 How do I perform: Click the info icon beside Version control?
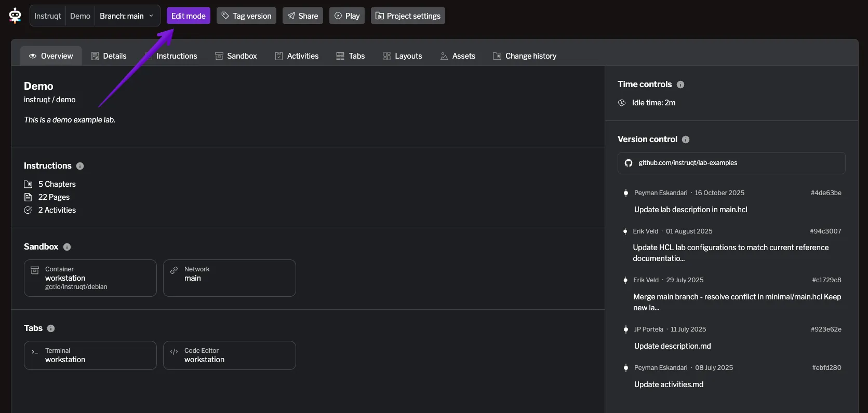point(686,140)
